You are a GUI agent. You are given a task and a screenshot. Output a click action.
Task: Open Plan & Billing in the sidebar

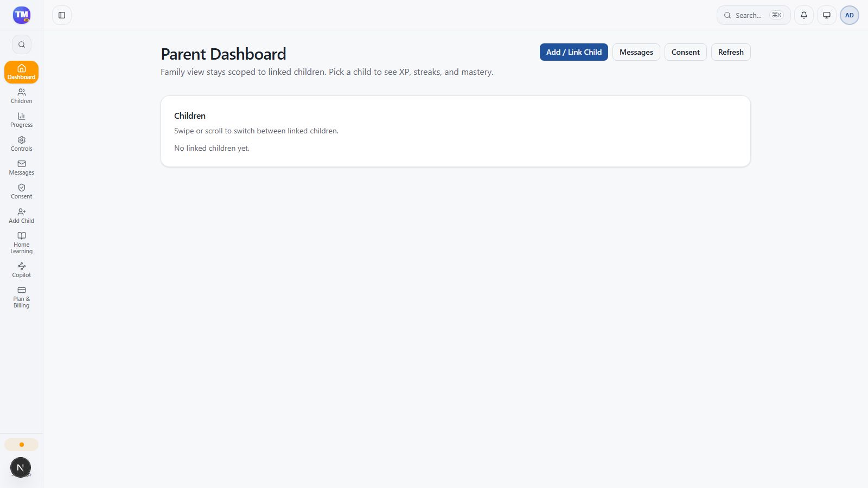coord(22,297)
